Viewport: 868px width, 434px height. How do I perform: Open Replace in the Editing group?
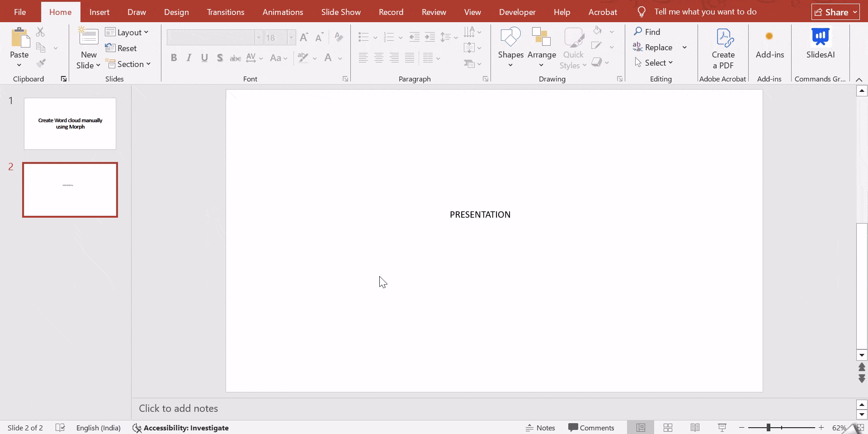658,47
